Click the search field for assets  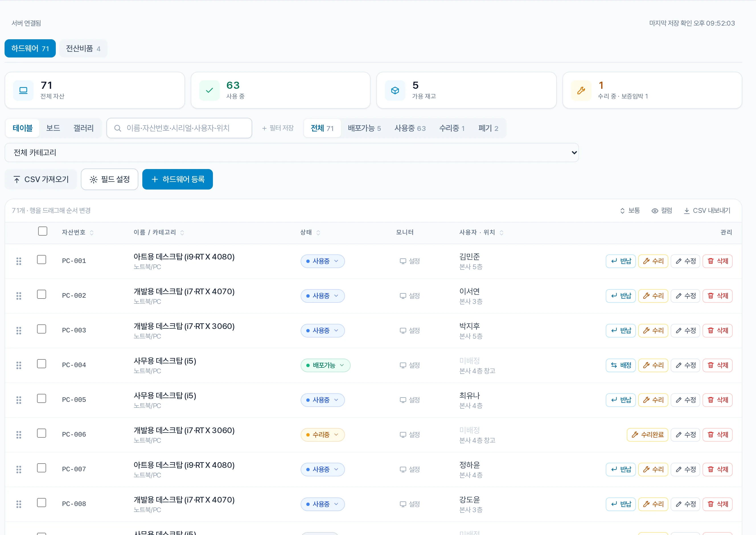pos(179,128)
